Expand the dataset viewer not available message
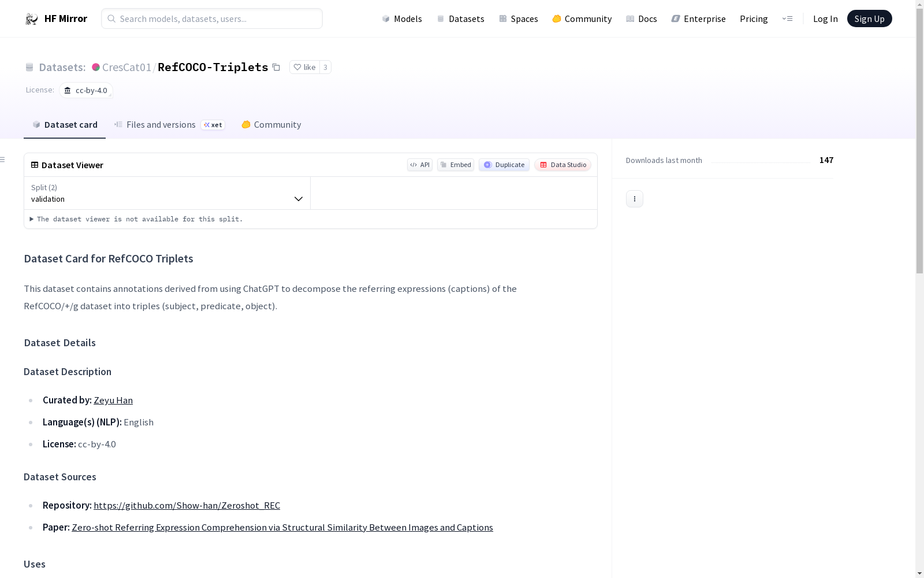The width and height of the screenshot is (924, 578). (x=136, y=219)
